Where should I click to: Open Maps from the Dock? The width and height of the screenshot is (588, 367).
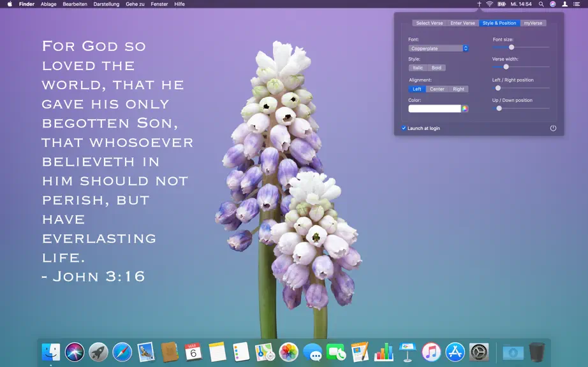tap(265, 352)
